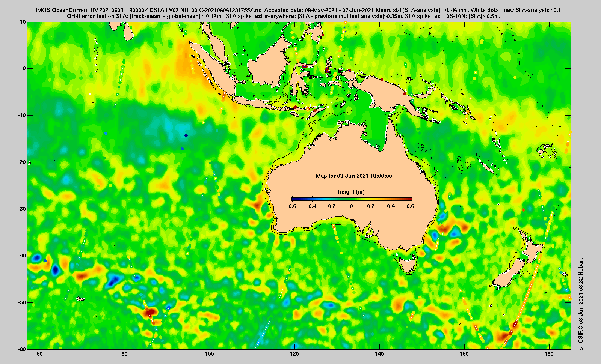Click the 0.6 colorbar tick label
This screenshot has width=601, height=364.
pos(410,206)
